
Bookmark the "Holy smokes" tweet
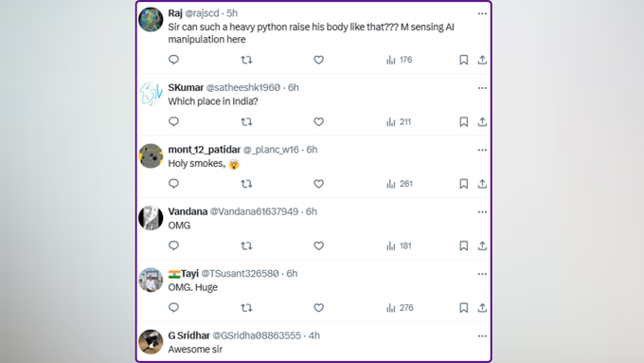[464, 184]
